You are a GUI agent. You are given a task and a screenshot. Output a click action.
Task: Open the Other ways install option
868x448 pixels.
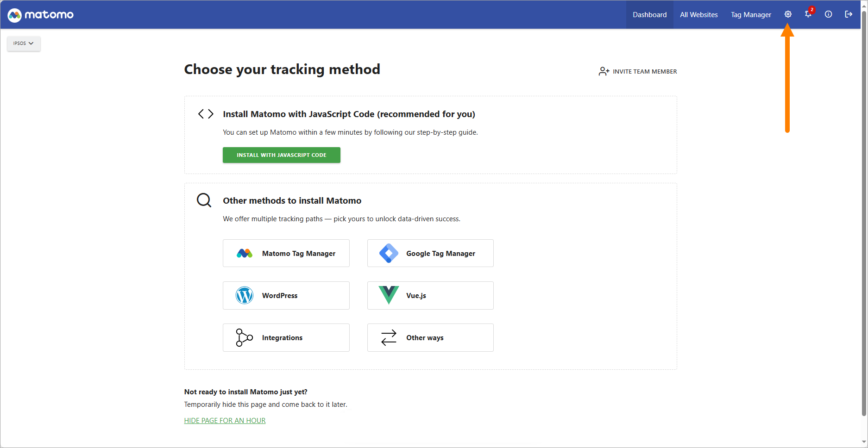coord(430,337)
